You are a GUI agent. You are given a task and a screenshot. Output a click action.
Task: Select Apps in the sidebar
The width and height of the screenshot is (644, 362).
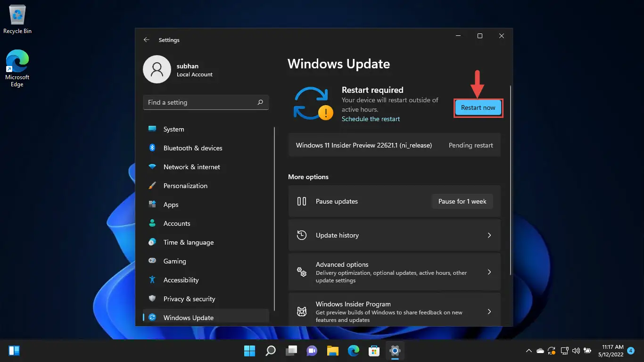pyautogui.click(x=206, y=205)
